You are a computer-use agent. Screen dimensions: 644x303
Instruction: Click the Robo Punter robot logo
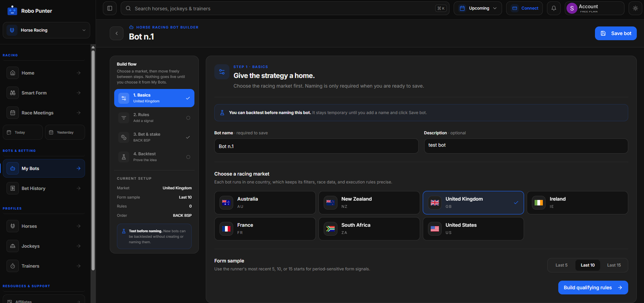pyautogui.click(x=11, y=10)
